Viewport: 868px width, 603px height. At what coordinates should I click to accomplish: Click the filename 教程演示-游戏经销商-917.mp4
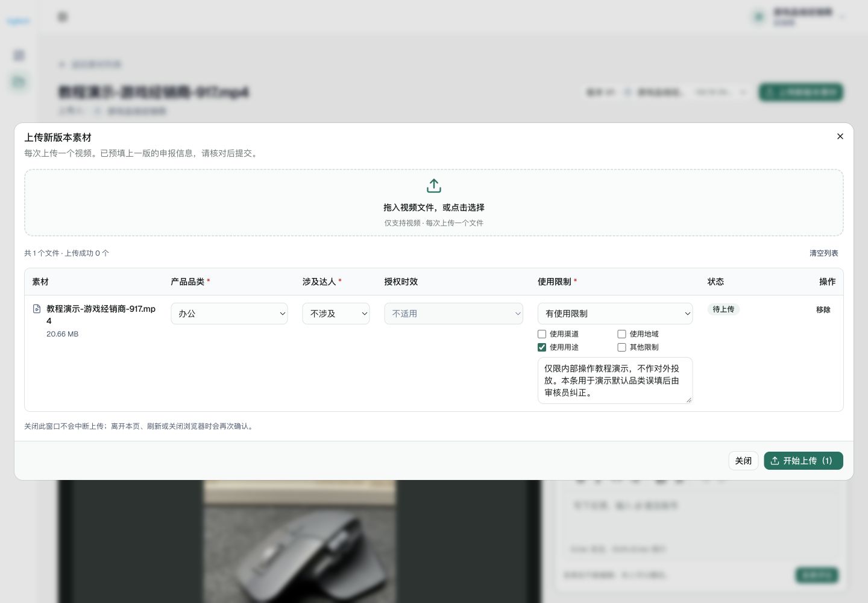coord(101,315)
